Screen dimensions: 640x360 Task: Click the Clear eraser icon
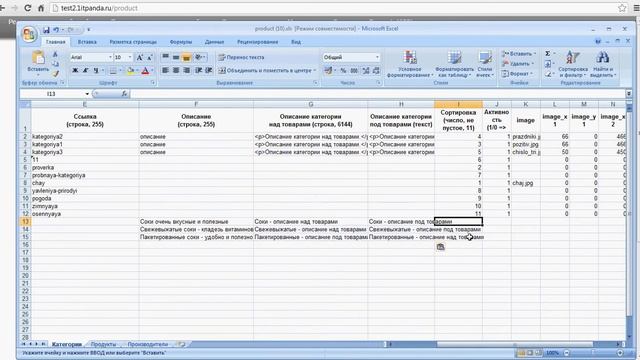tap(548, 74)
